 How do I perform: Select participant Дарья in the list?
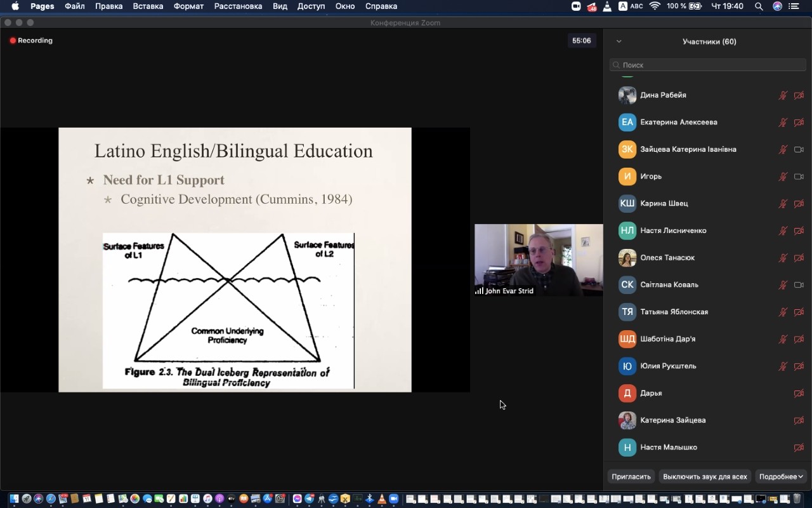tap(708, 394)
